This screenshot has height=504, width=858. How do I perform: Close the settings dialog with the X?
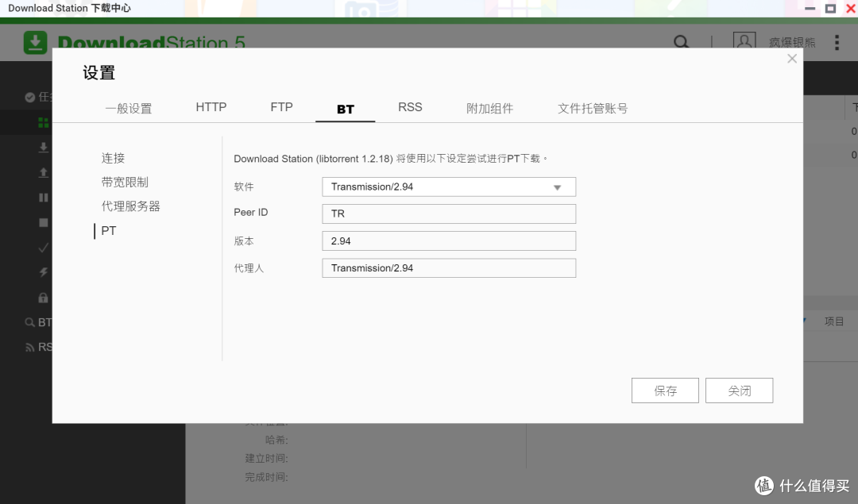point(792,59)
